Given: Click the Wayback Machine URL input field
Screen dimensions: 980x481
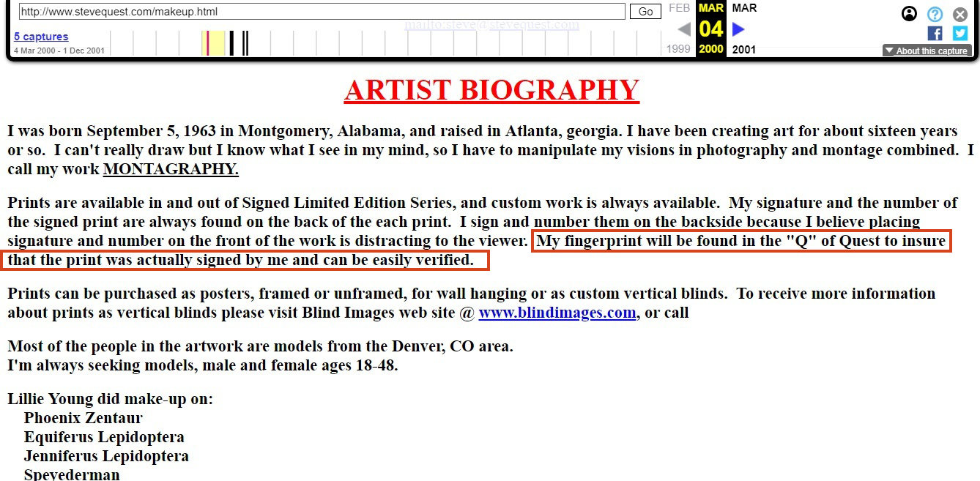Looking at the screenshot, I should (x=322, y=12).
